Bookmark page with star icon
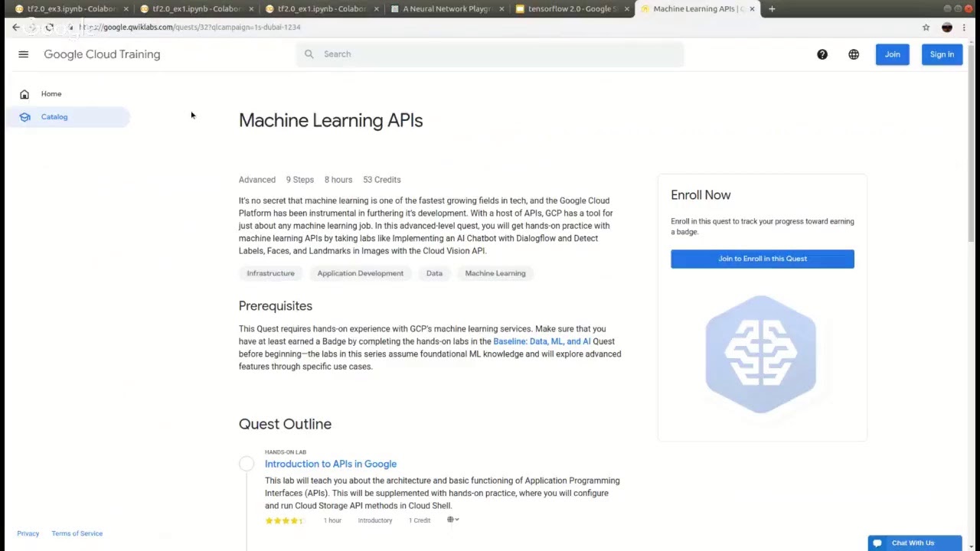Viewport: 980px width, 551px height. coord(926,27)
